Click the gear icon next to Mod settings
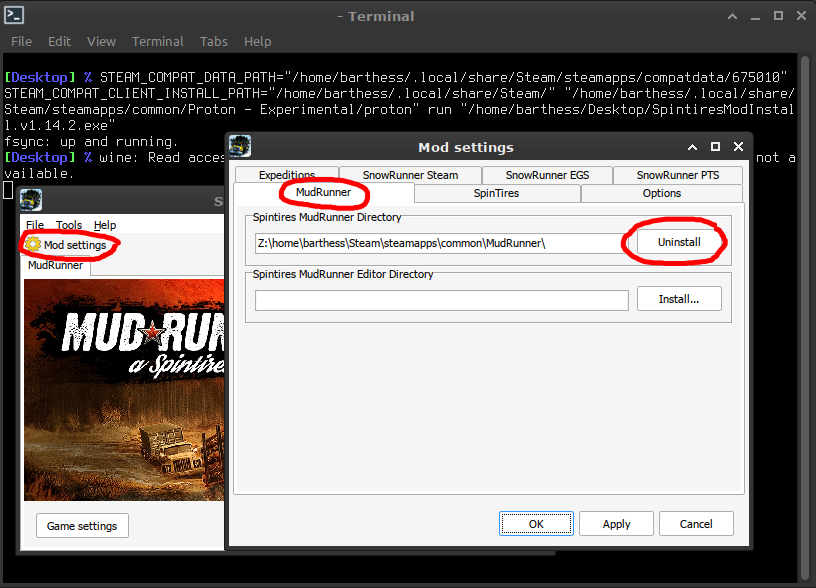This screenshot has height=588, width=816. point(33,244)
